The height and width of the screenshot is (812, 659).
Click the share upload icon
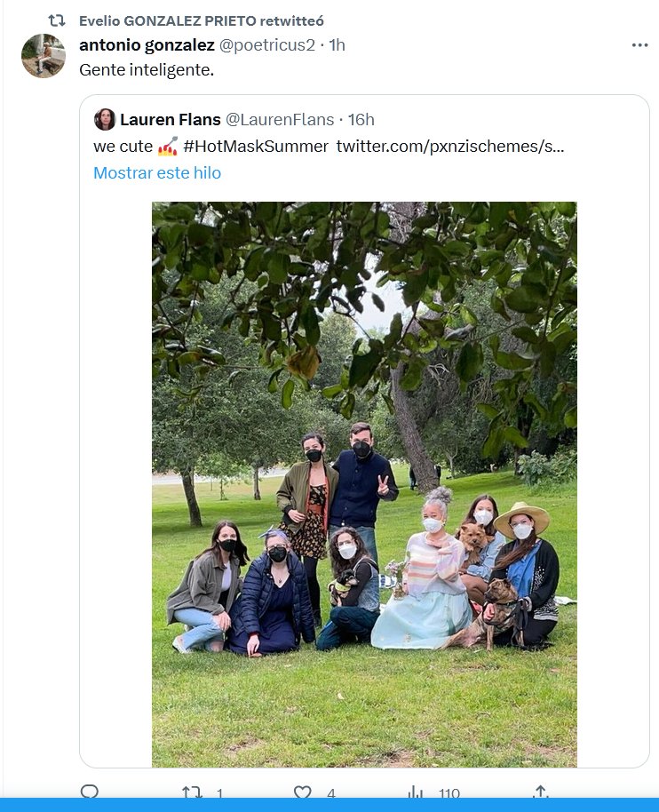pyautogui.click(x=539, y=791)
